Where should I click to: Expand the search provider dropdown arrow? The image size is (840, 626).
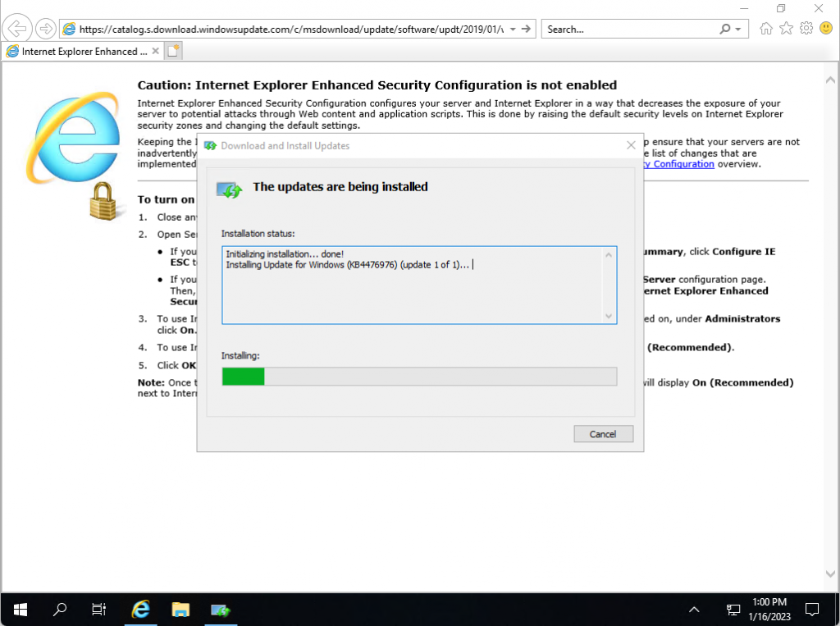[x=738, y=29]
